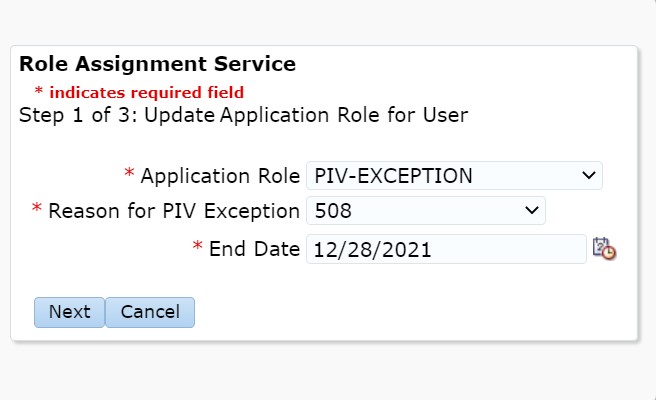Viewport: 656px width, 400px height.
Task: Click the red asterisk beside Reason for PIV Exception
Action: [37, 211]
